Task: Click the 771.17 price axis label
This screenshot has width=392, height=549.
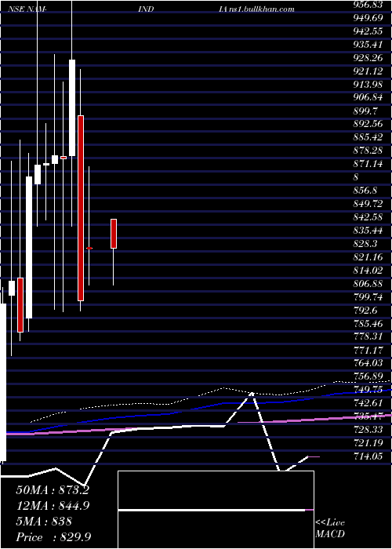Action: 368,350
